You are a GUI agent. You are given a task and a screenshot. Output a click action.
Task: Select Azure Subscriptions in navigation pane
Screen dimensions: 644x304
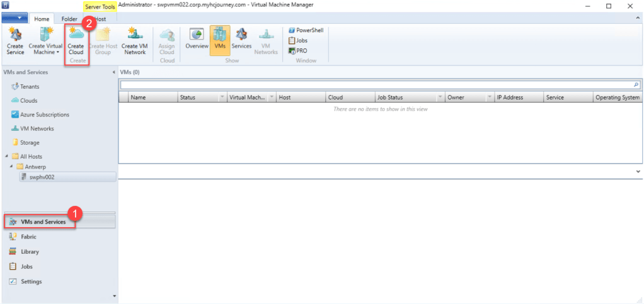click(44, 115)
